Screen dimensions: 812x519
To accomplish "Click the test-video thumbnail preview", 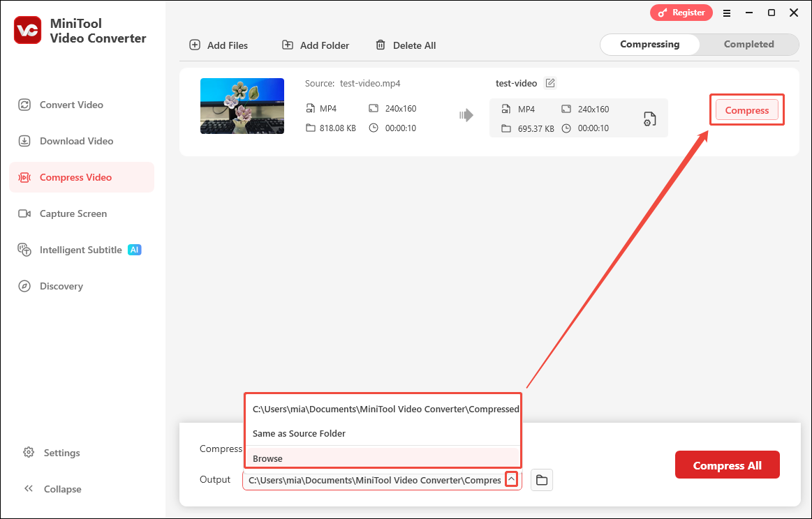I will 242,106.
